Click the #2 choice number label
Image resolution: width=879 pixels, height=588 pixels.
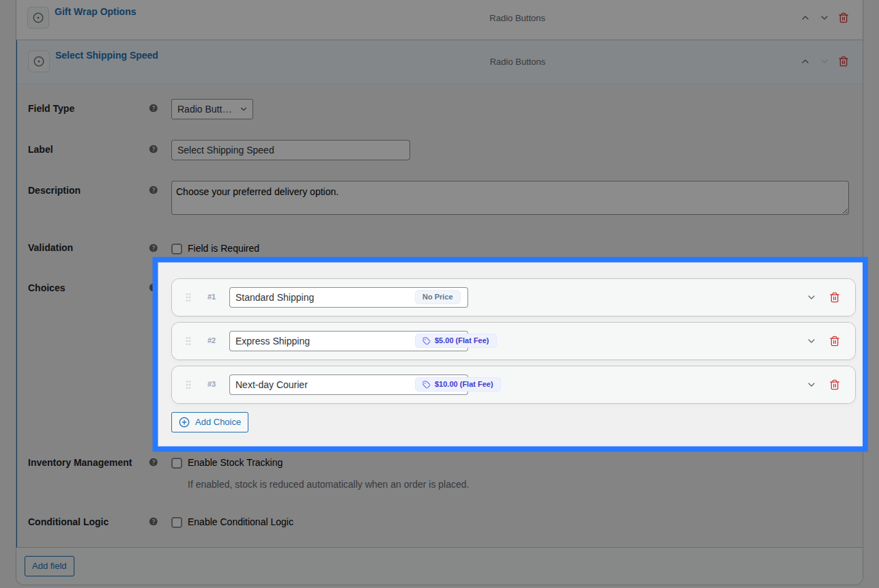click(x=212, y=340)
